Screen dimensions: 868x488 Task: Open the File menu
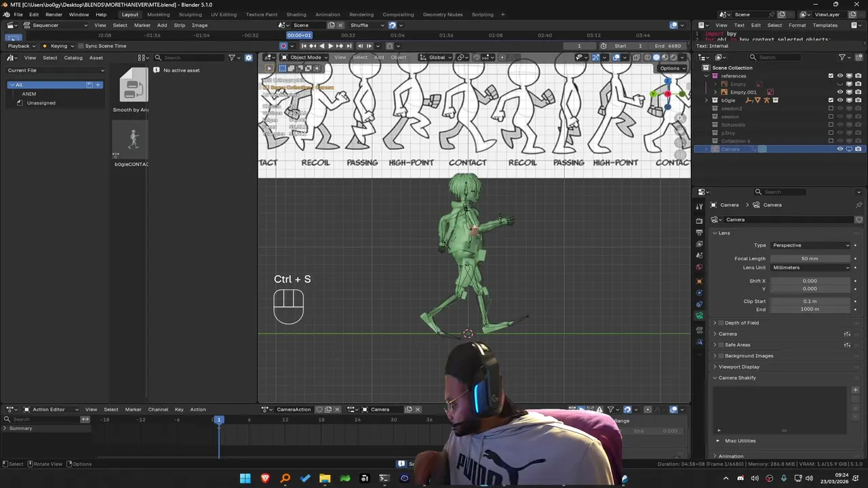point(18,14)
